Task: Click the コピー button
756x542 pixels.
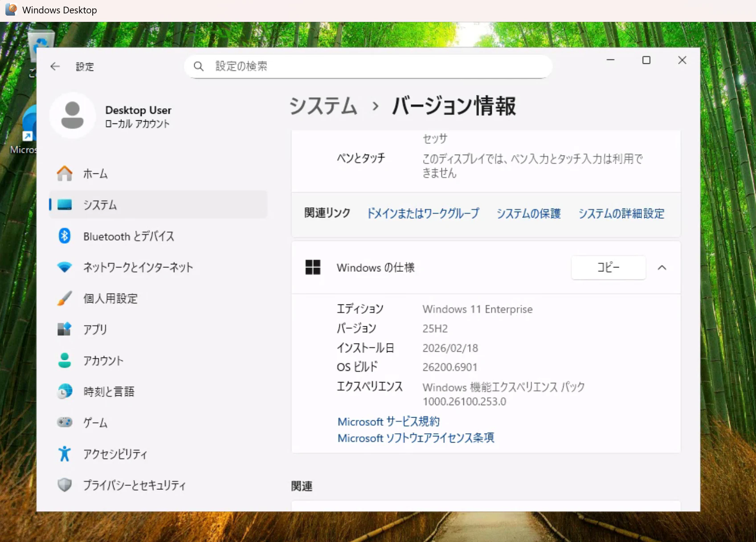Action: (609, 267)
